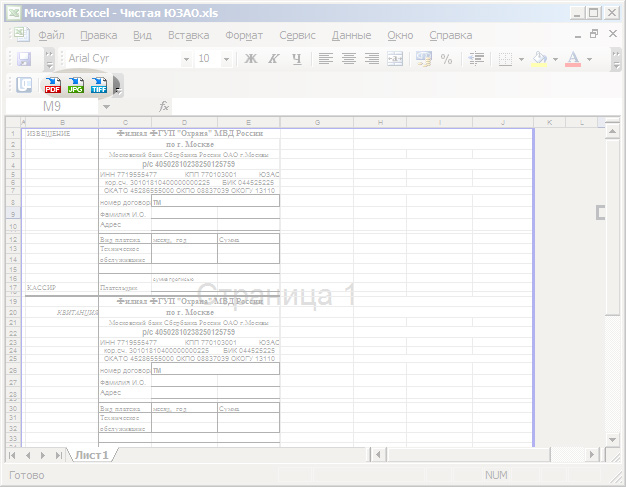The height and width of the screenshot is (487, 626).
Task: Align text to the right
Action: click(372, 59)
